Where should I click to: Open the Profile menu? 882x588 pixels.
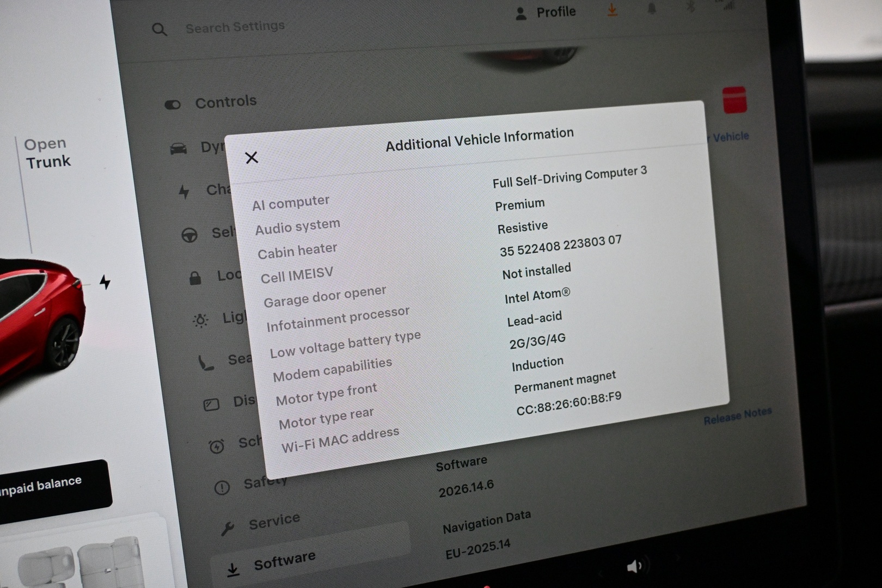pos(545,13)
